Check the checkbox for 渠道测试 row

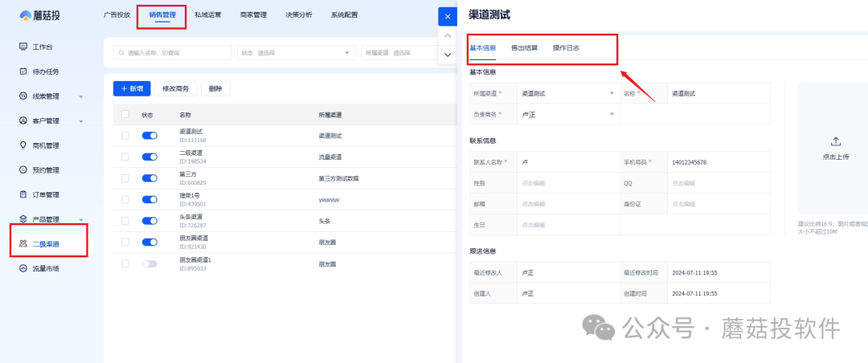(x=125, y=136)
